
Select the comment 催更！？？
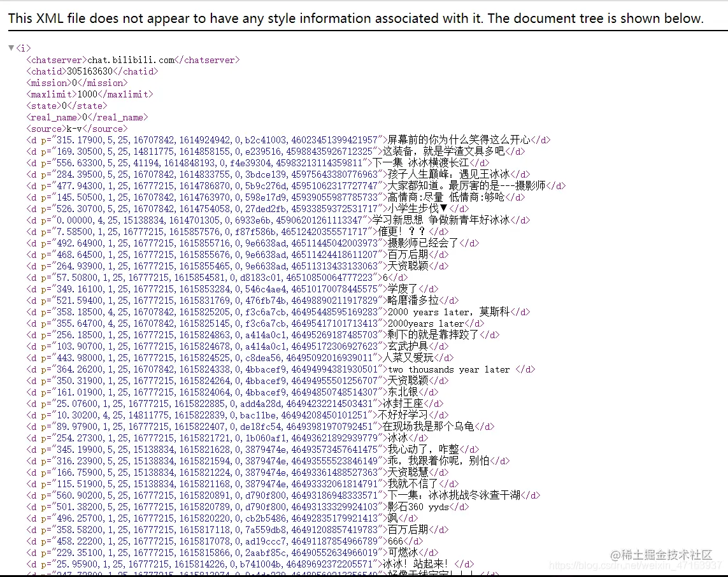pyautogui.click(x=401, y=232)
